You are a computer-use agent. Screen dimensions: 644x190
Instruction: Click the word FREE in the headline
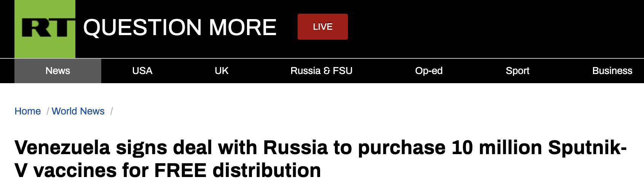click(180, 171)
